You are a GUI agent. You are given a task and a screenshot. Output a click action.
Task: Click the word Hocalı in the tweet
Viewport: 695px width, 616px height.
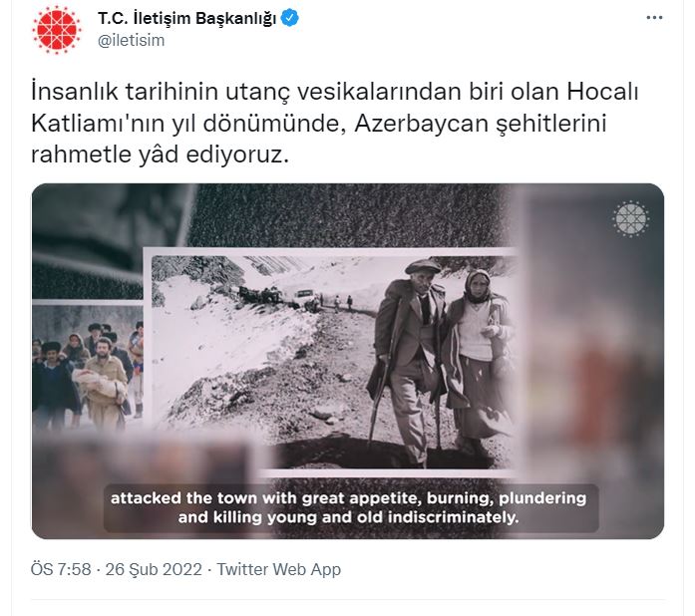(x=603, y=92)
